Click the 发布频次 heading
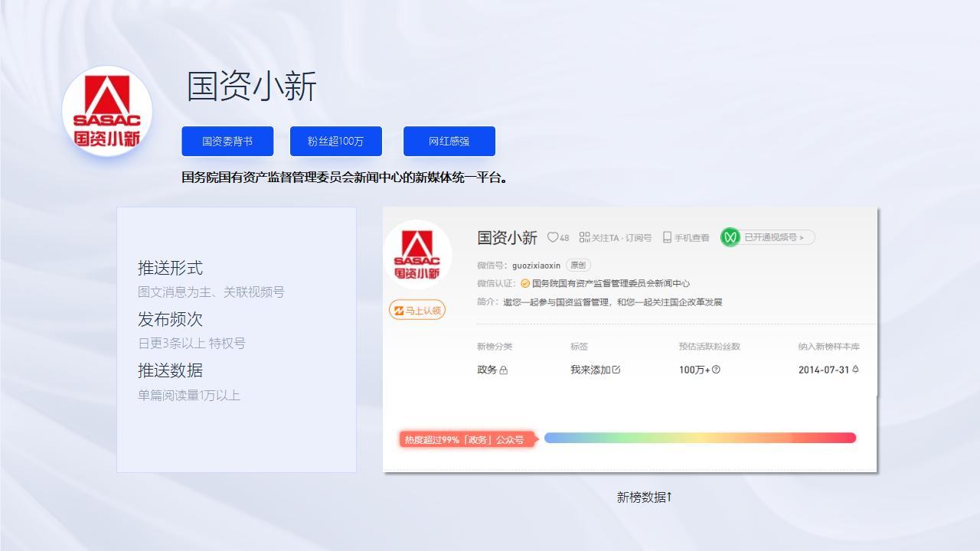980x551 pixels. click(x=170, y=319)
